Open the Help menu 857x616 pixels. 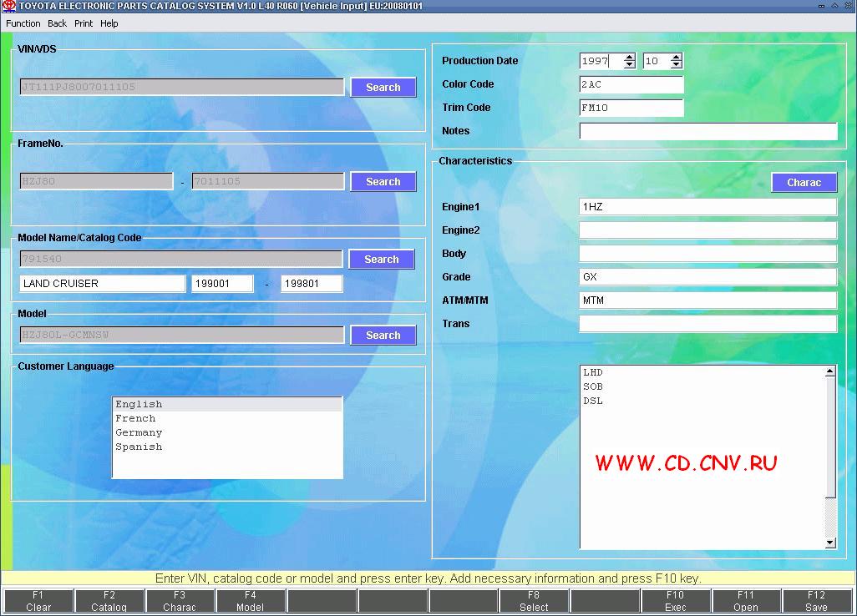[x=109, y=23]
